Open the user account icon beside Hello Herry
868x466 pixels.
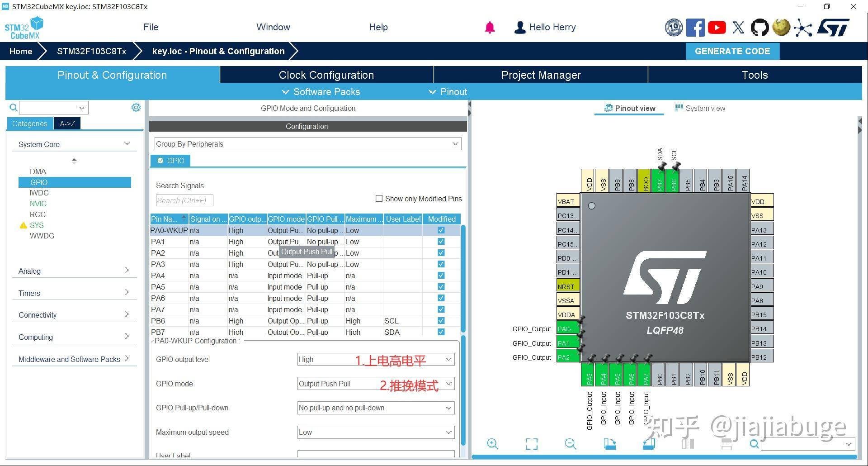pos(520,28)
